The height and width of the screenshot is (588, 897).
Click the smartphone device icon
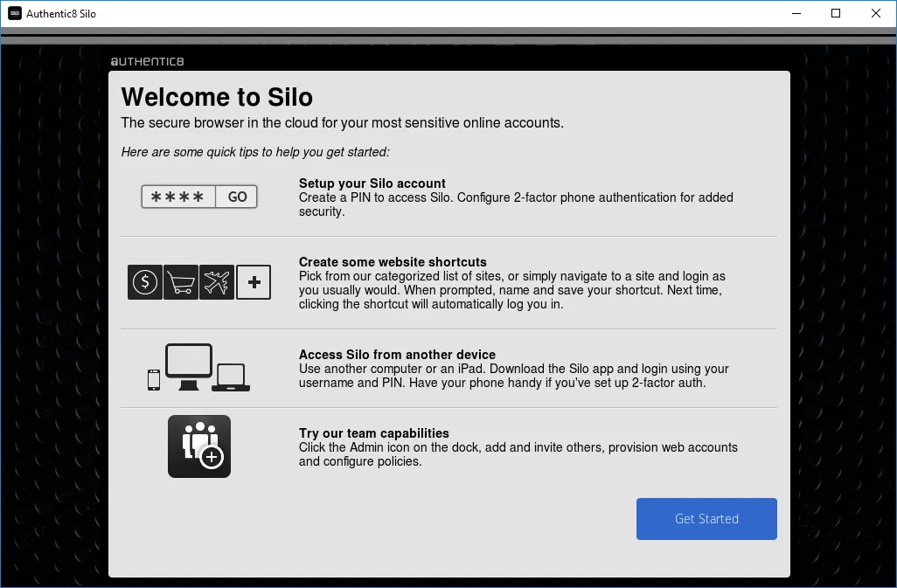tap(154, 380)
